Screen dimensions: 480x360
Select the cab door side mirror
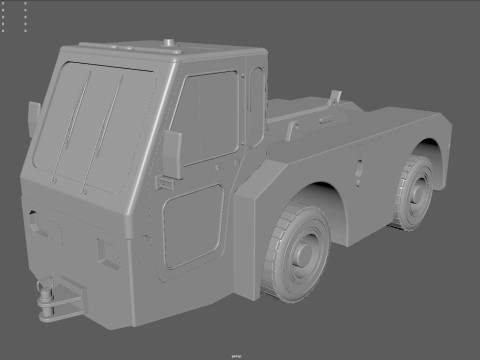click(x=172, y=155)
